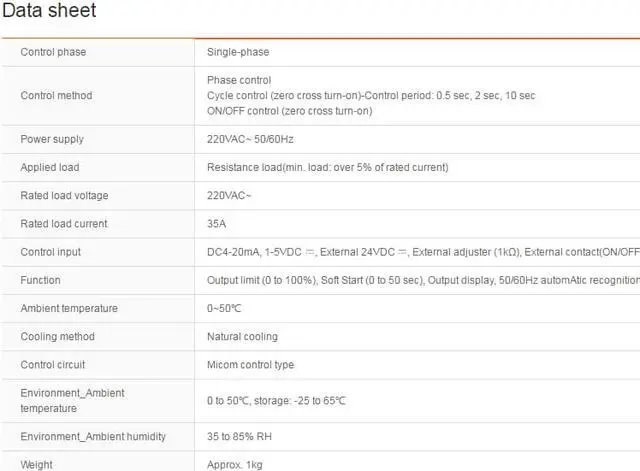640x471 pixels.
Task: Click the "0~50℃" ambient temperature value
Action: 225,309
